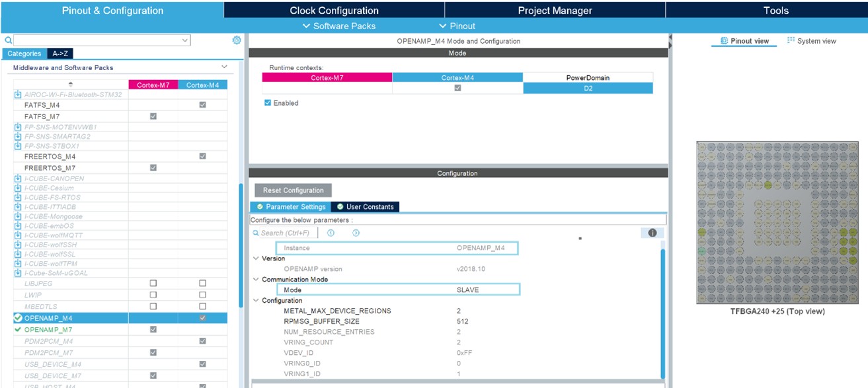Click the download icon beside I-CUBE-wolfMQTT
Screen dimensions: 868x388
18,235
